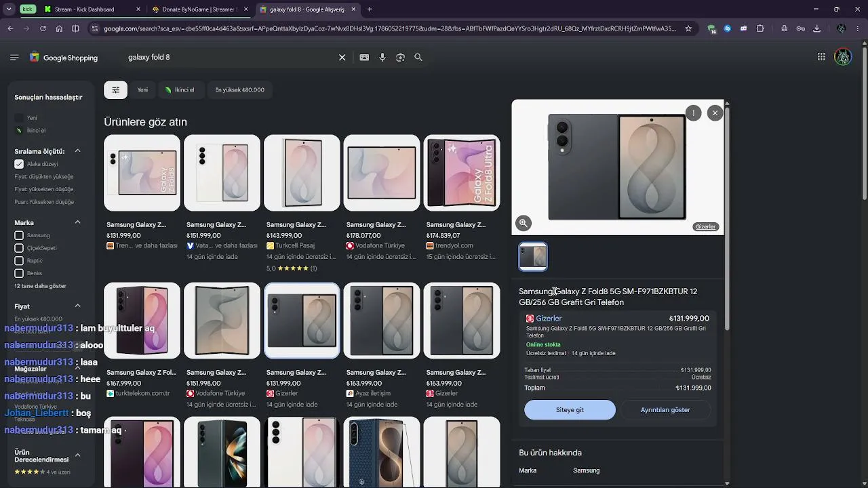Screen dimensions: 868x488
Task: Zoom the product image in detail panel
Action: [x=524, y=223]
